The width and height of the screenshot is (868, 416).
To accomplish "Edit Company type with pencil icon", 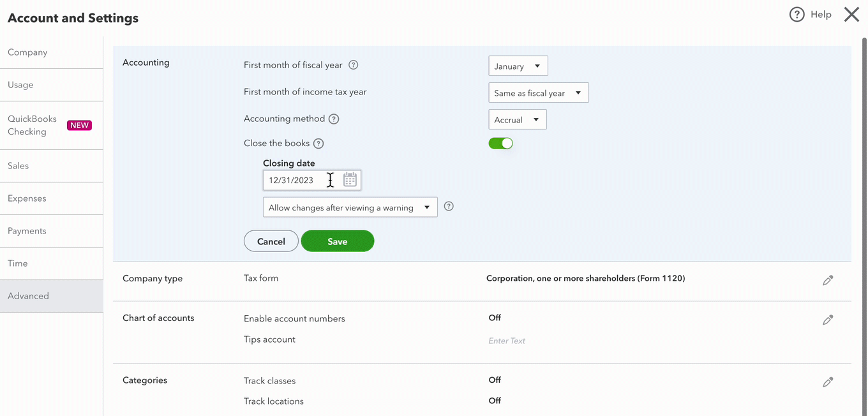I will pyautogui.click(x=828, y=280).
